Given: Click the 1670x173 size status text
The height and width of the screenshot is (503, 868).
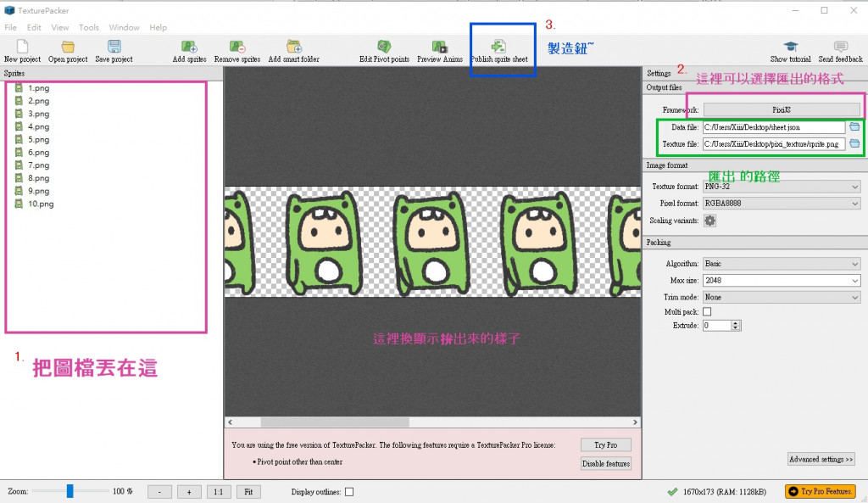Looking at the screenshot, I should (725, 491).
